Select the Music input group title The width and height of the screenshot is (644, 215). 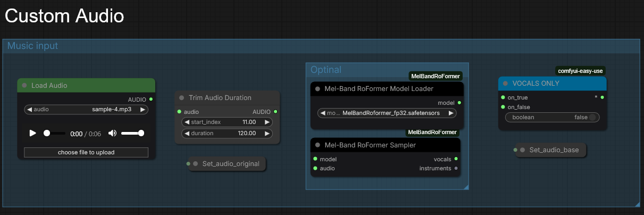(x=32, y=46)
